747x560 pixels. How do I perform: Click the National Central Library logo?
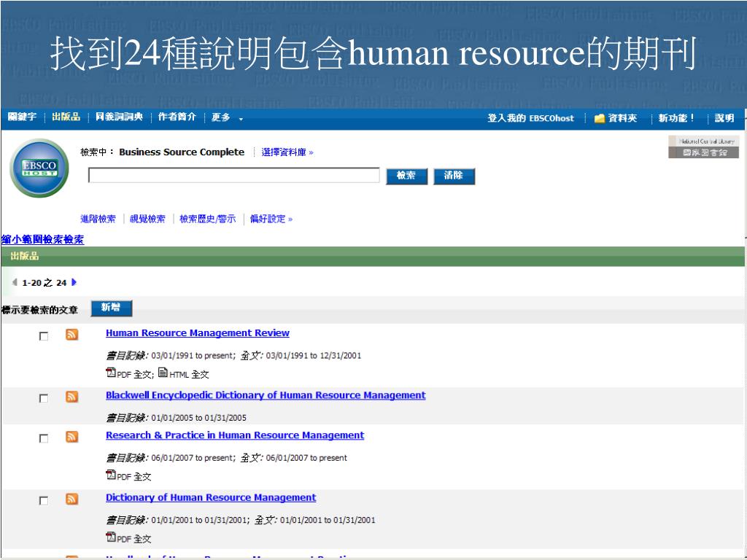click(x=703, y=147)
